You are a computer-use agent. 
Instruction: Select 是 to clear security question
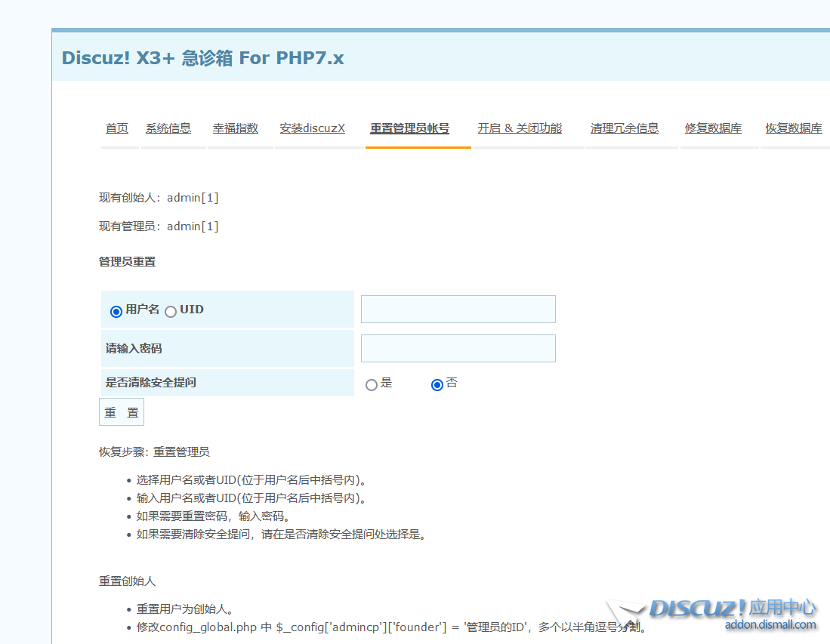[x=372, y=385]
